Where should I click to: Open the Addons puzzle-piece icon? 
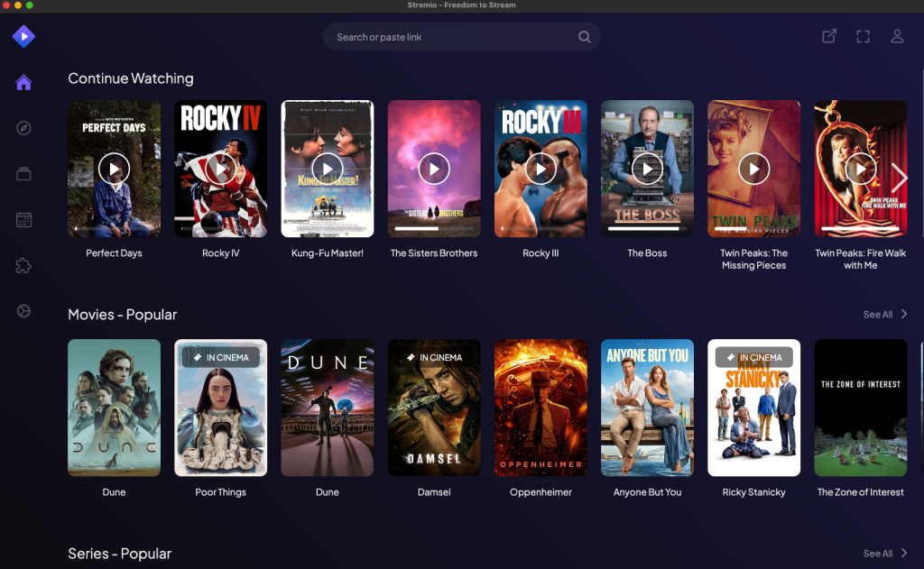tap(23, 265)
